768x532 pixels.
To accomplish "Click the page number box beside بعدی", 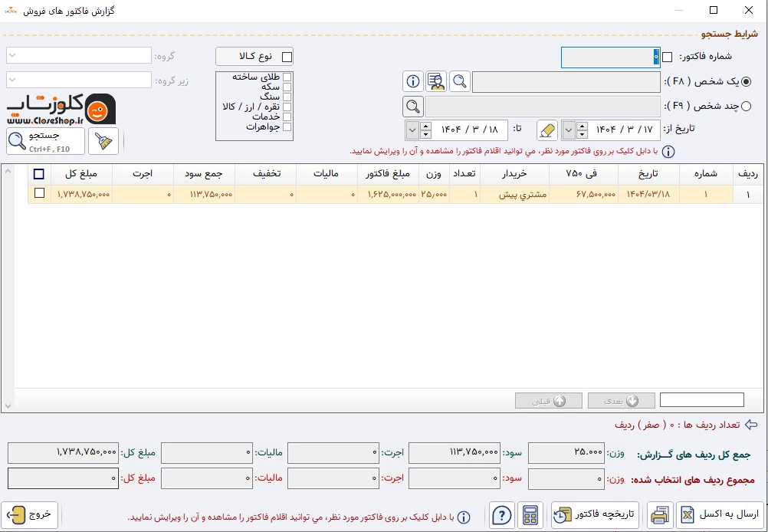I will pos(702,399).
